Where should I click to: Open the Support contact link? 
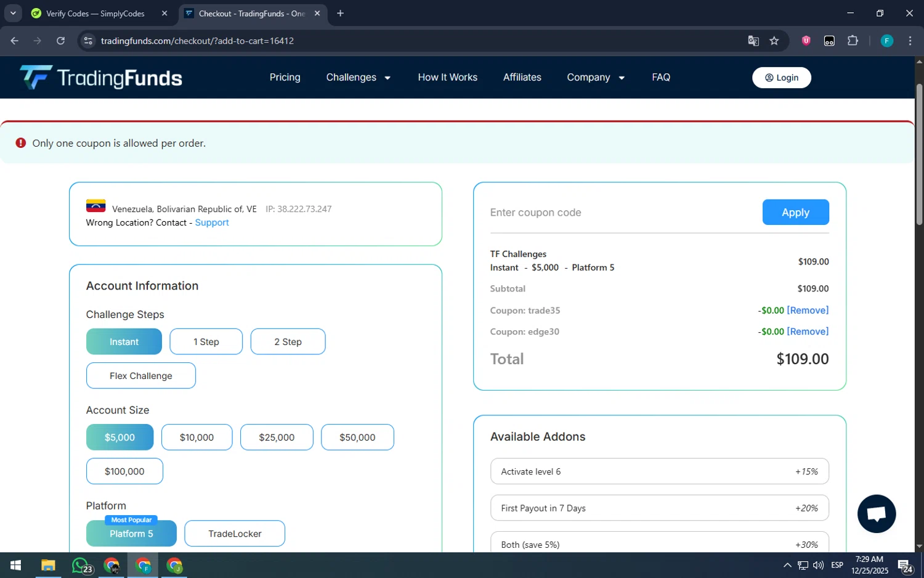[x=212, y=222]
